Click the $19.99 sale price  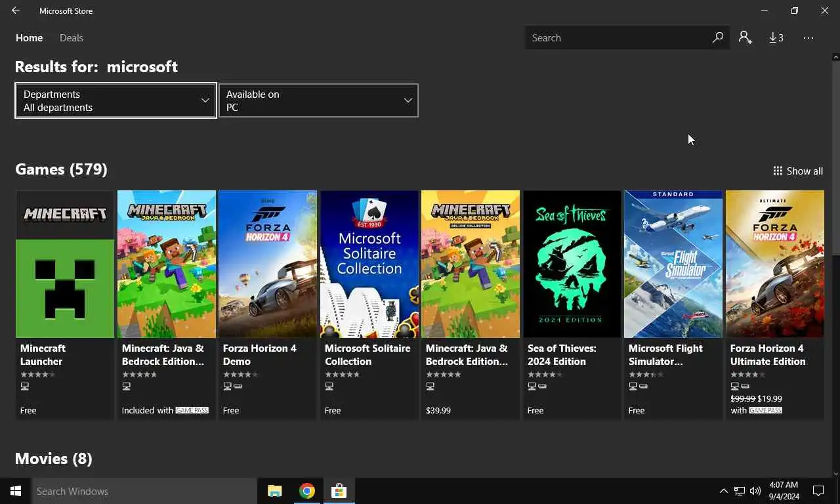pos(770,398)
